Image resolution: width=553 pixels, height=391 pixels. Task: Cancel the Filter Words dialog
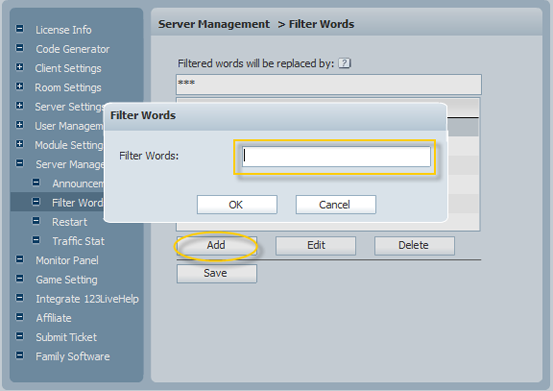point(336,204)
